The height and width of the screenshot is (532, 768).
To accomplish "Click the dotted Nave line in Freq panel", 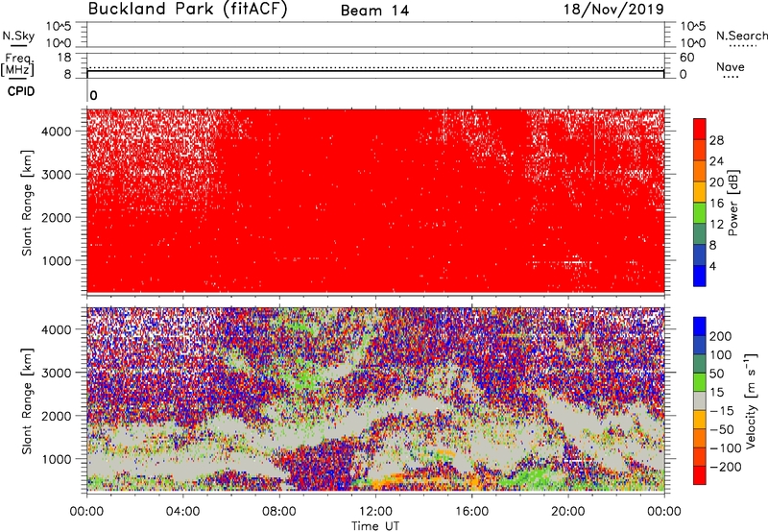I will 375,67.
